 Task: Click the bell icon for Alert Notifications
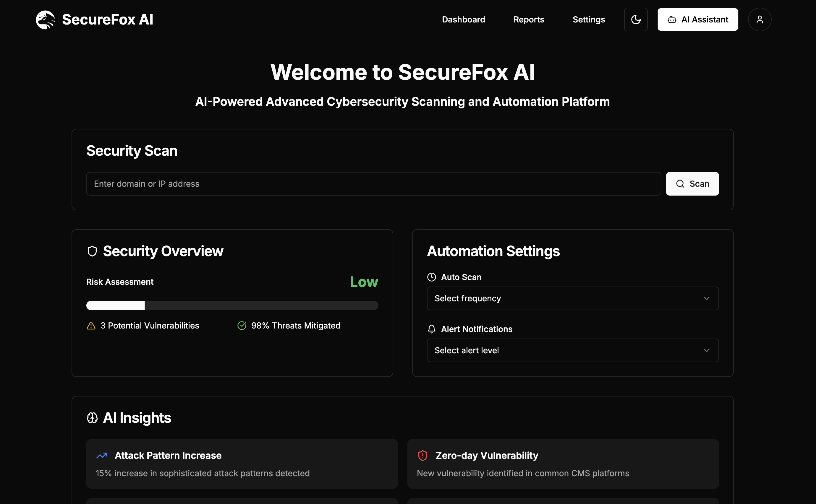[431, 329]
